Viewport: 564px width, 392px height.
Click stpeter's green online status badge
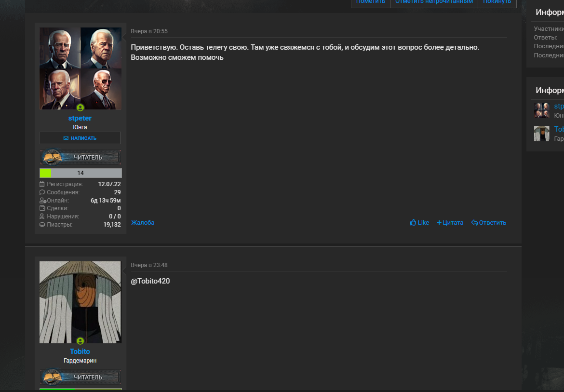pos(80,108)
